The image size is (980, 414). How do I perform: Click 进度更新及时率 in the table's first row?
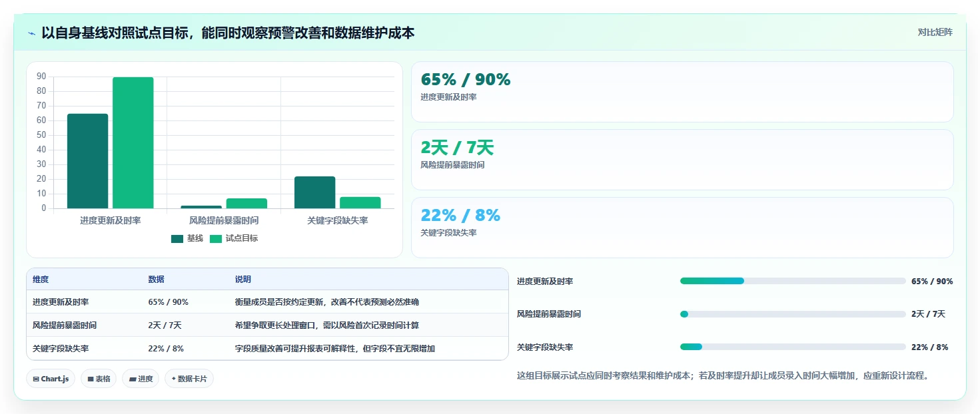coord(61,302)
